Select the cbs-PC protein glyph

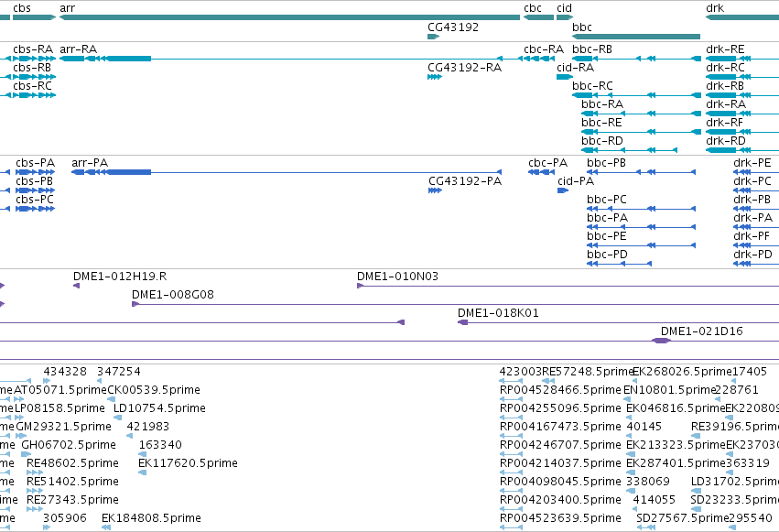pos(36,209)
